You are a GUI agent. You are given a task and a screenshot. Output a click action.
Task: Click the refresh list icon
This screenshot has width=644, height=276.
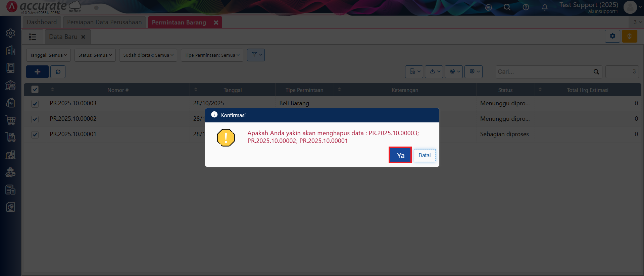click(x=58, y=72)
